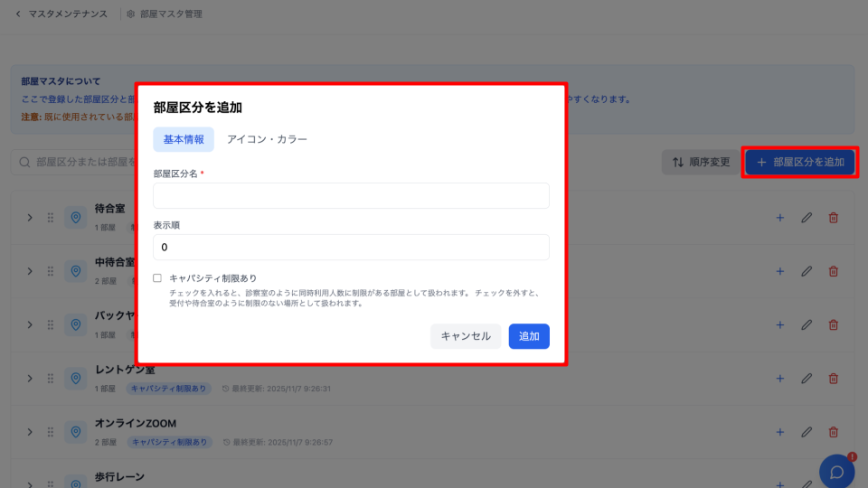
Task: Click the キャパシティ制限あり badge under オンラインZOOM
Action: [x=169, y=442]
